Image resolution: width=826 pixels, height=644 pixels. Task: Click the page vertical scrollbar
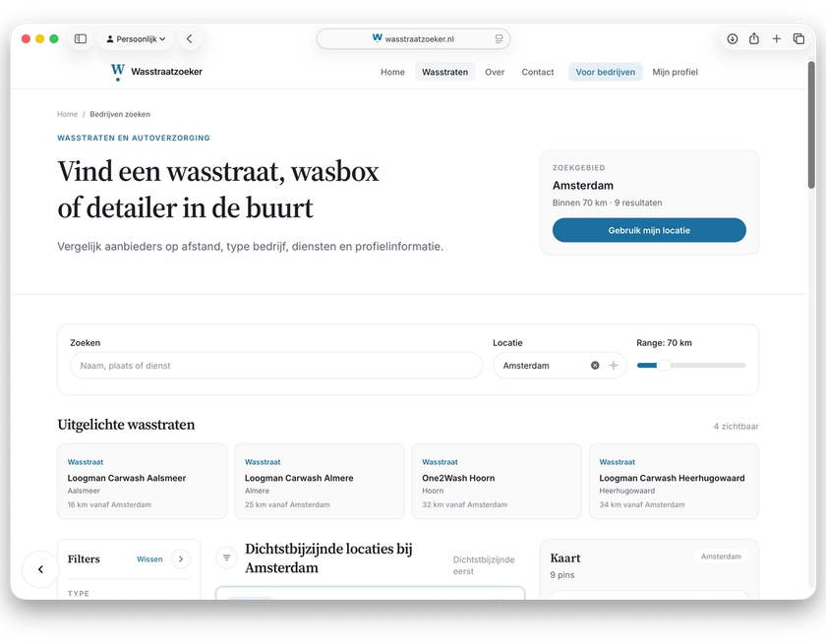click(811, 125)
